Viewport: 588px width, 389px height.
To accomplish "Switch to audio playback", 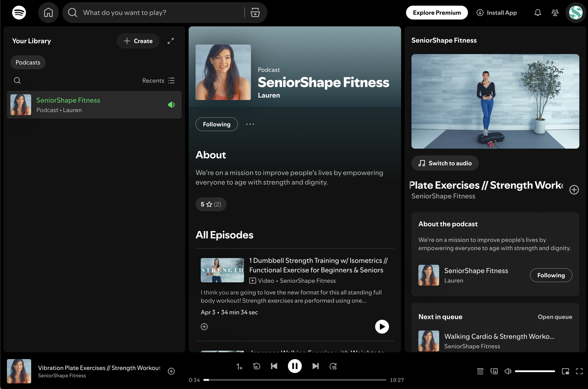I will pos(445,163).
